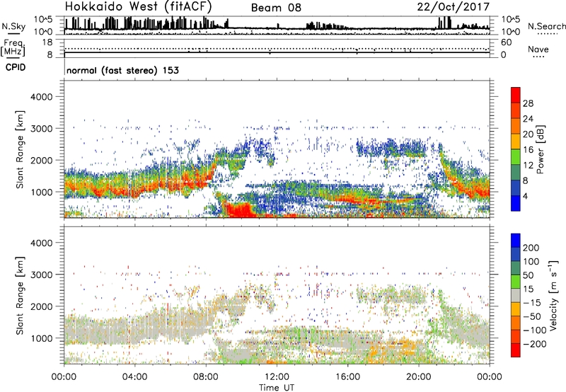The width and height of the screenshot is (566, 392).
Task: Click the orange velocity patch near 19:00
Action: pyautogui.click(x=403, y=347)
